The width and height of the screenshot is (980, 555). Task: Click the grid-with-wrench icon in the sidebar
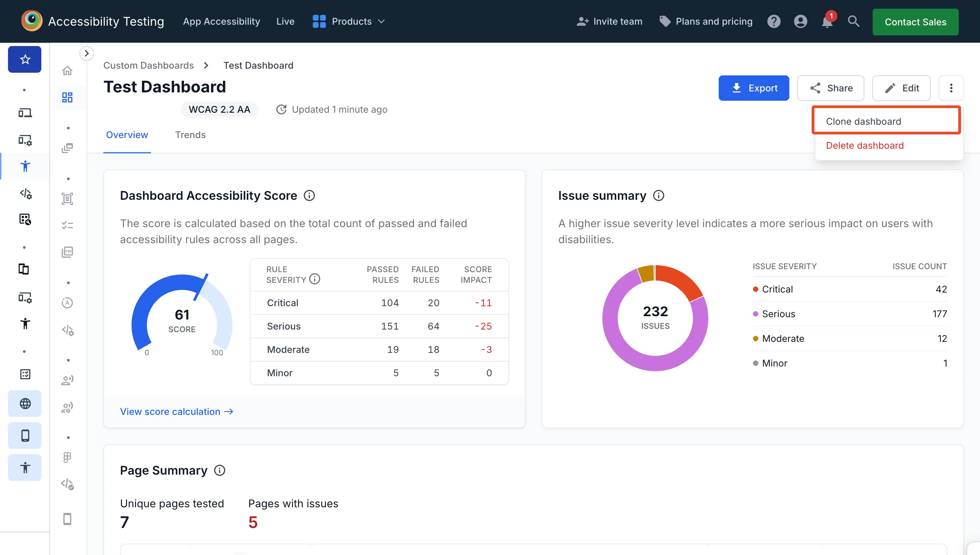pos(25,219)
